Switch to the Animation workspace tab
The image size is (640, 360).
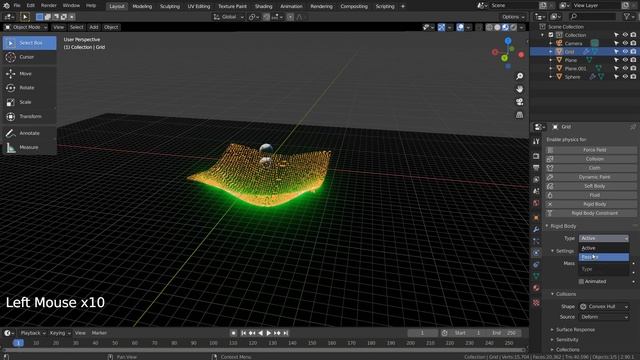(x=291, y=6)
